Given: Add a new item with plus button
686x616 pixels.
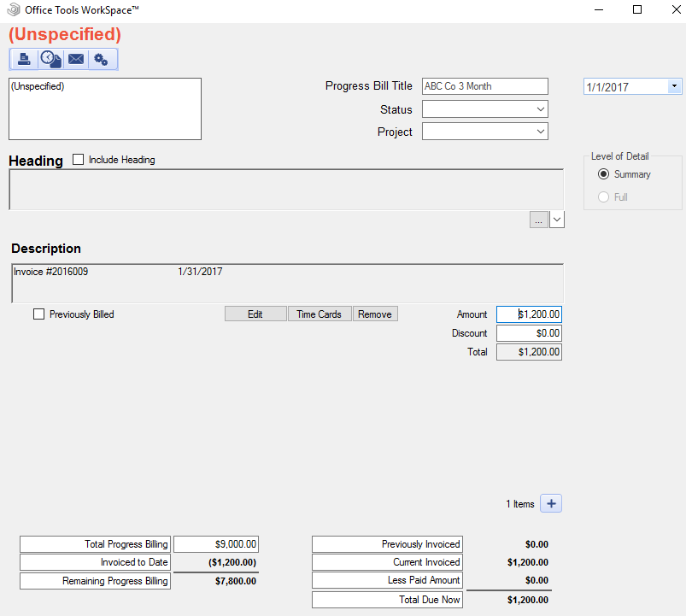Looking at the screenshot, I should (x=551, y=503).
